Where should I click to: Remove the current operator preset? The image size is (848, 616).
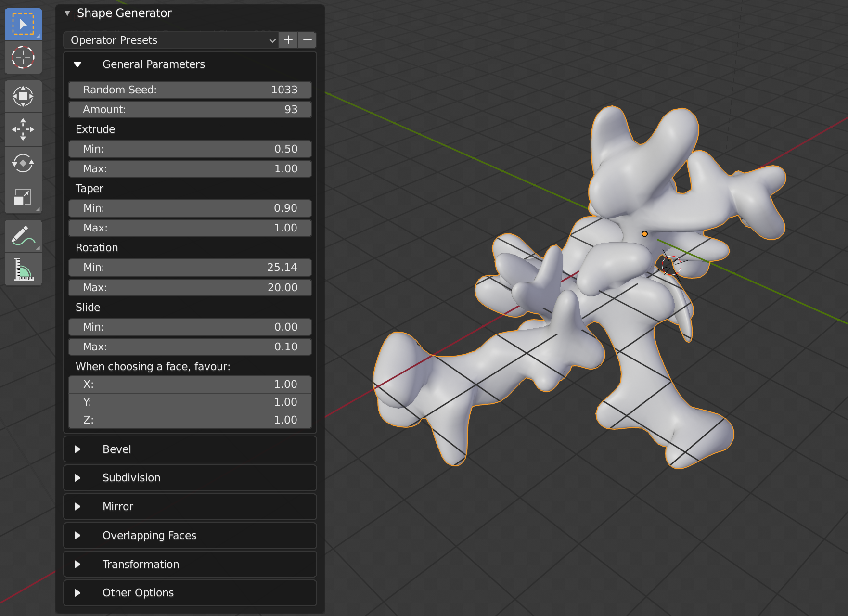click(x=307, y=40)
